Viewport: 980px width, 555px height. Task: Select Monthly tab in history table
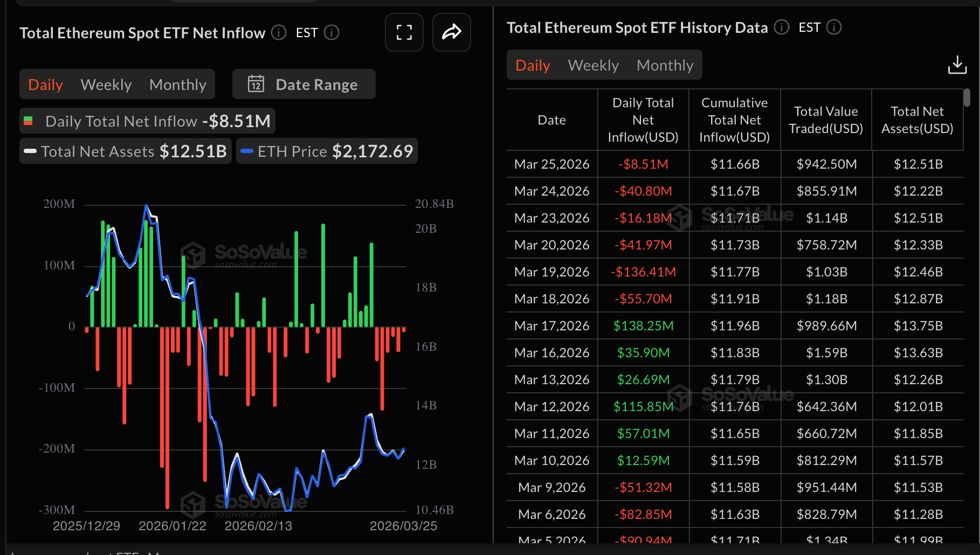tap(665, 65)
